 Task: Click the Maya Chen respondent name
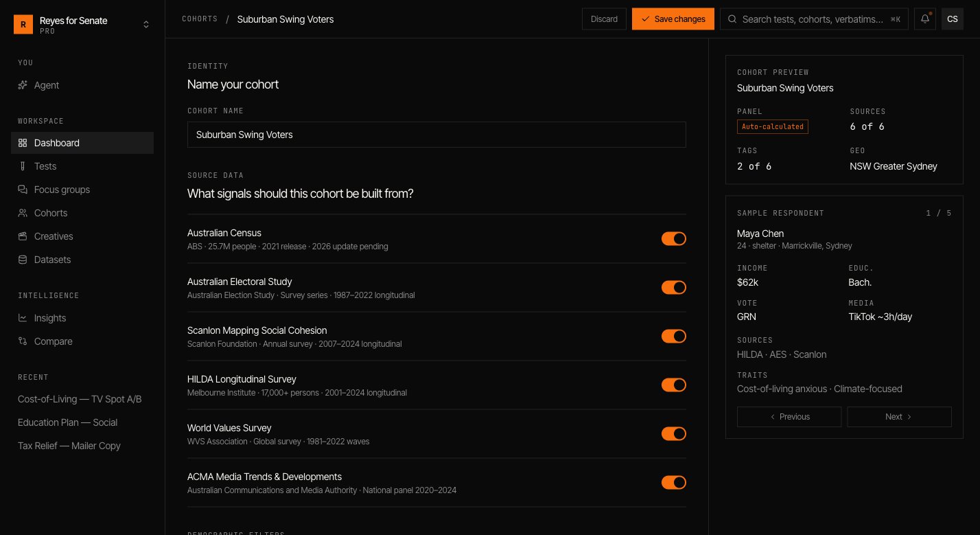click(760, 234)
